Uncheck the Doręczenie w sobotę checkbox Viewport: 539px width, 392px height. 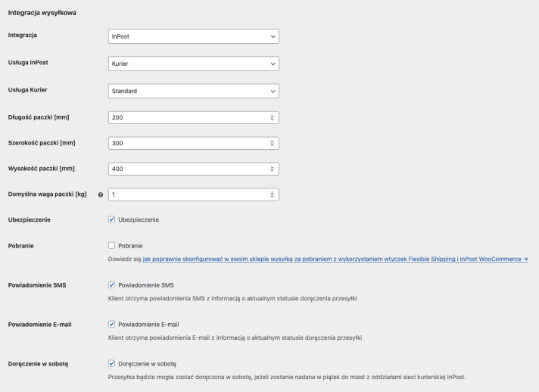click(x=112, y=363)
